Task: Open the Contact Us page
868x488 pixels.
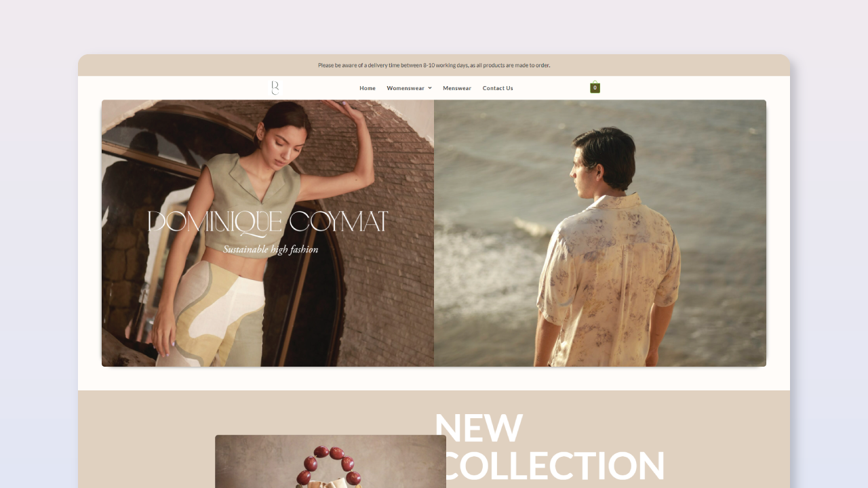Action: click(x=498, y=88)
